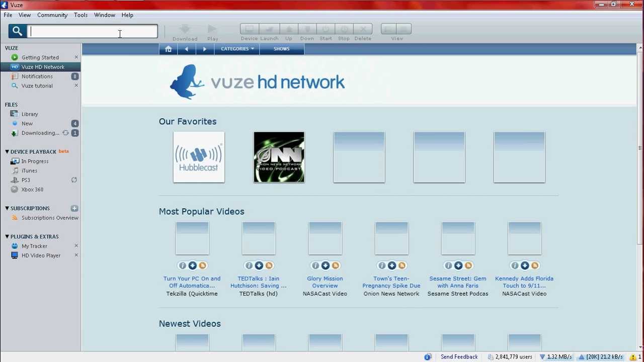Go back with the left arrow icon
The image size is (644, 362).
(187, 49)
